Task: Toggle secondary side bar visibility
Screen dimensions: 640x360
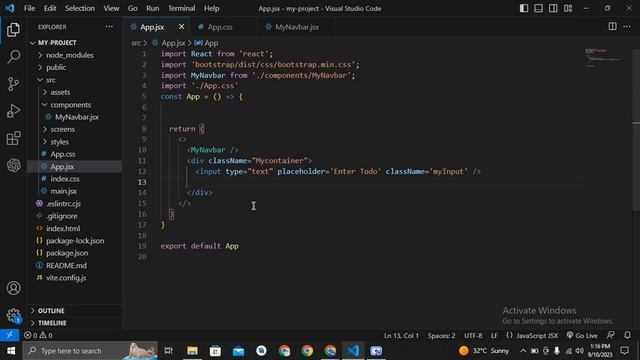Action: point(553,8)
